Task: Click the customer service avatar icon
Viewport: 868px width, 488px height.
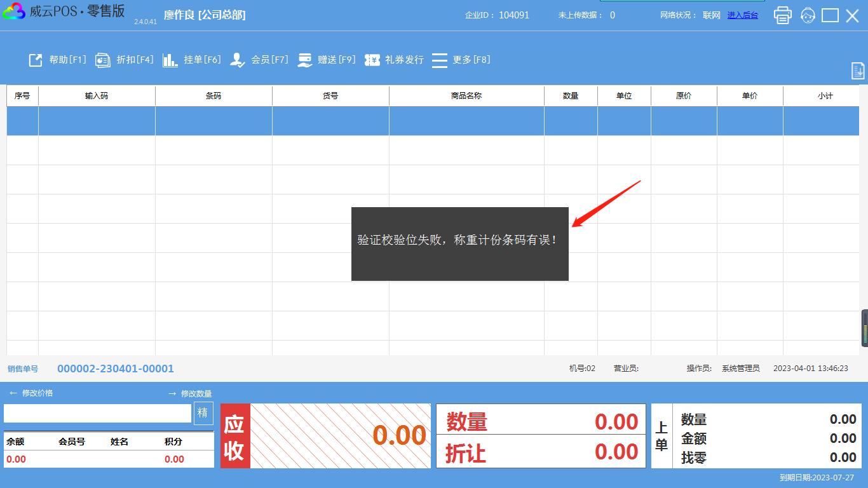Action: 808,15
